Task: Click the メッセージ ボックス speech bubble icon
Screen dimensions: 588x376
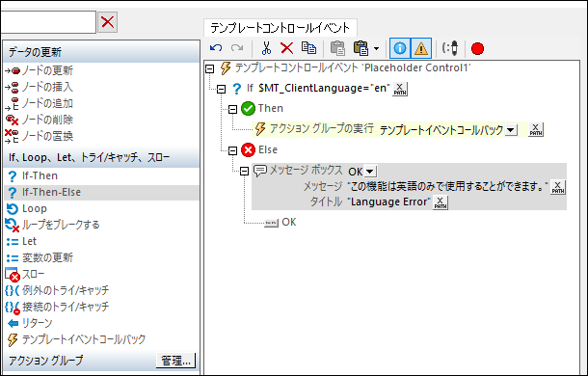Action: (x=260, y=171)
